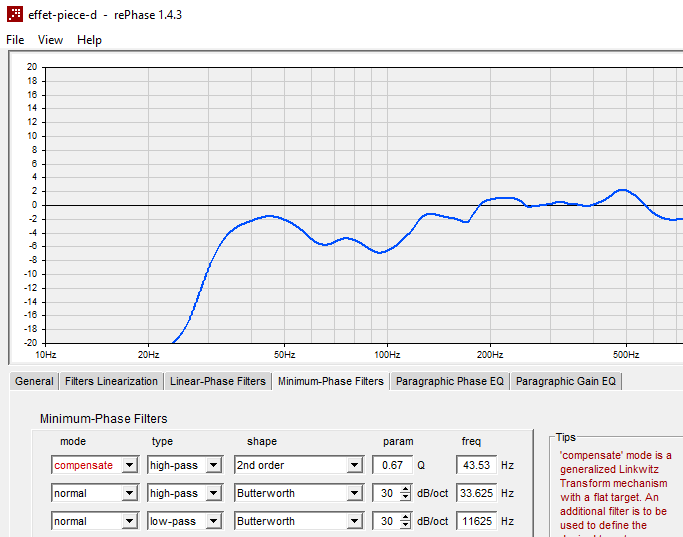The height and width of the screenshot is (537, 683).
Task: Switch to the Paragraphic Gain EQ tab
Action: pyautogui.click(x=566, y=381)
